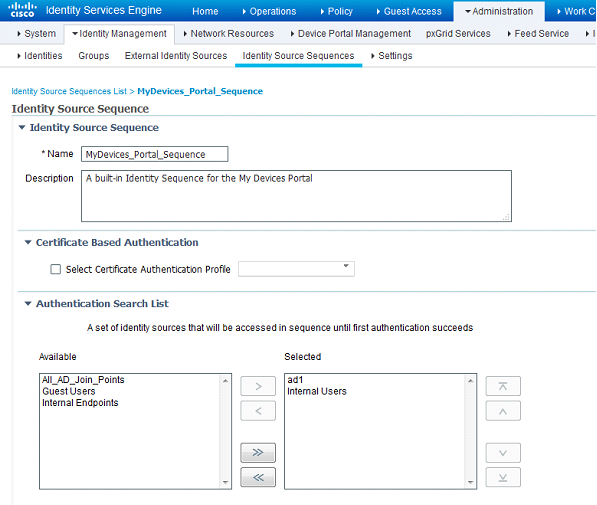The height and width of the screenshot is (505, 597).
Task: Expand Feed Service submenu
Action: (538, 34)
